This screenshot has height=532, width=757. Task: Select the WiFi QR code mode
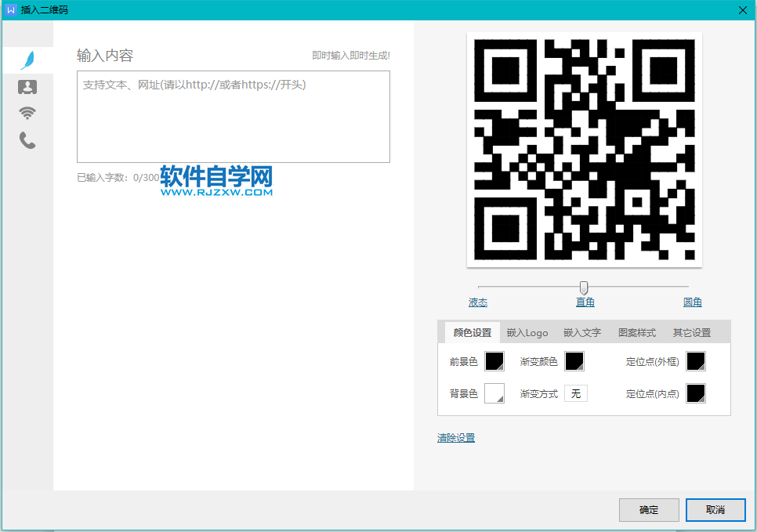click(28, 113)
